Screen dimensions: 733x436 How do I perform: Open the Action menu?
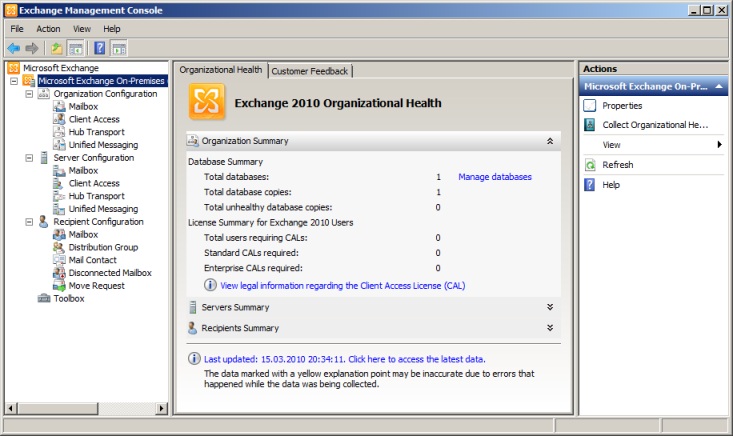48,29
